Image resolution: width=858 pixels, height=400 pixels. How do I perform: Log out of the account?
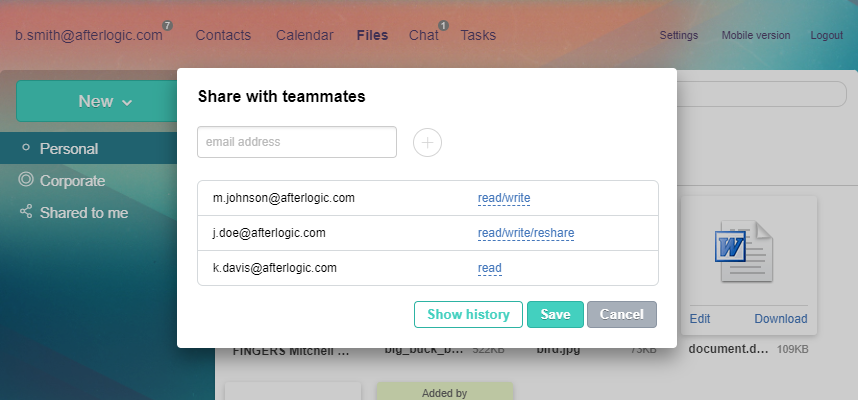[x=826, y=35]
